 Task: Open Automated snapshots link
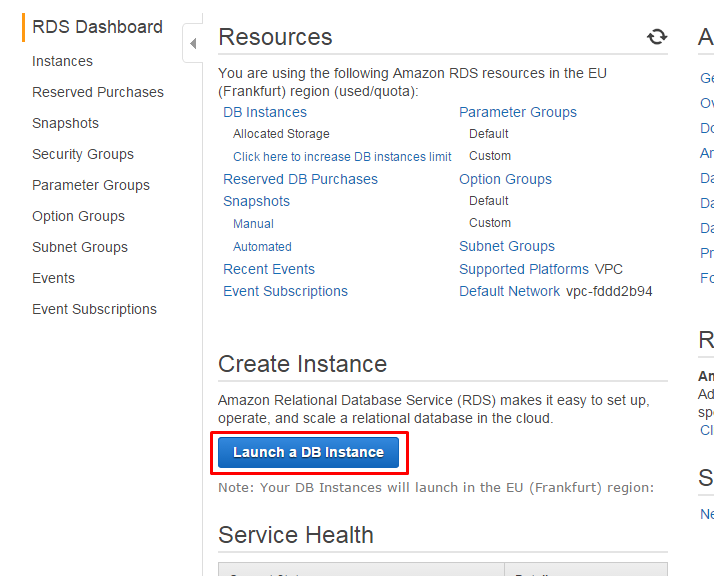[262, 247]
